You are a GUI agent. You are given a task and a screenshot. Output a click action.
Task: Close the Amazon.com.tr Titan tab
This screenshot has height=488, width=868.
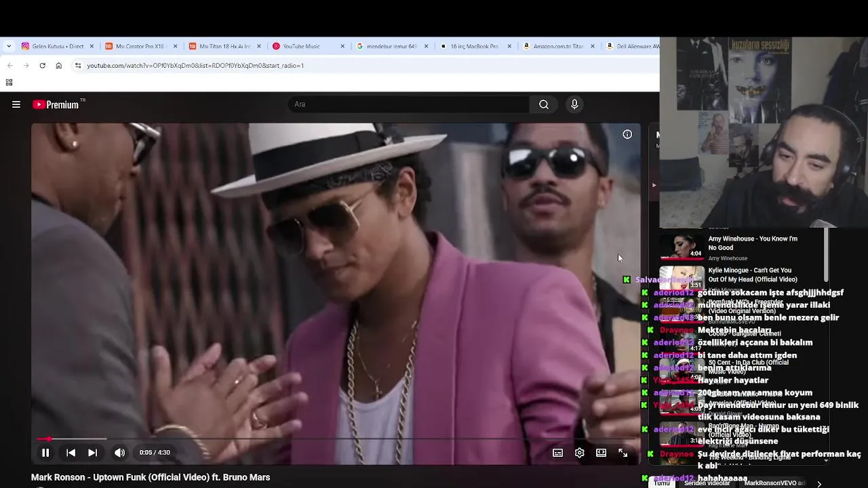(x=593, y=46)
